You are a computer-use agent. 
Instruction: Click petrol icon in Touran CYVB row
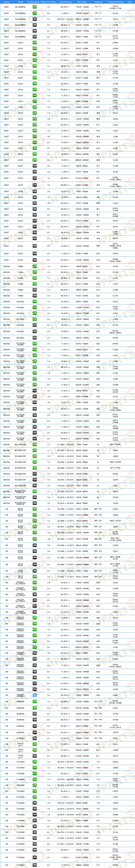[x=35, y=774]
